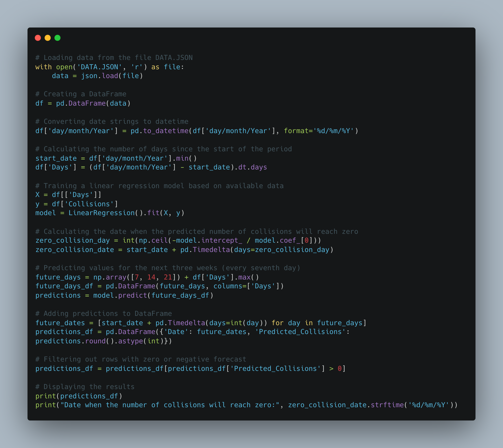Click the to_datetime function name
This screenshot has height=448, width=503.
point(166,131)
